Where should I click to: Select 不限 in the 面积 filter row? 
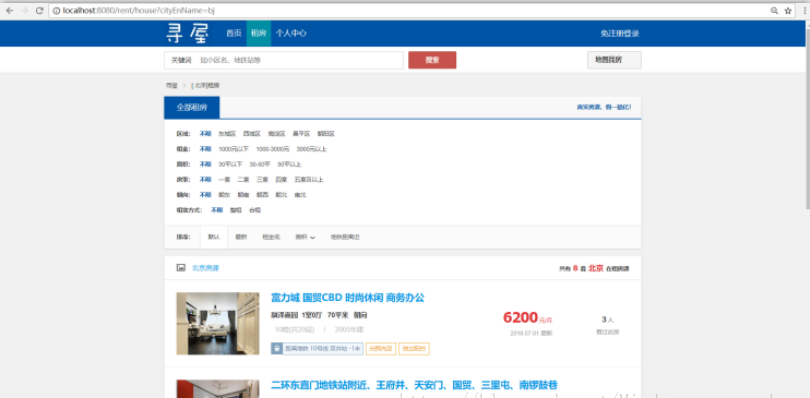[206, 164]
